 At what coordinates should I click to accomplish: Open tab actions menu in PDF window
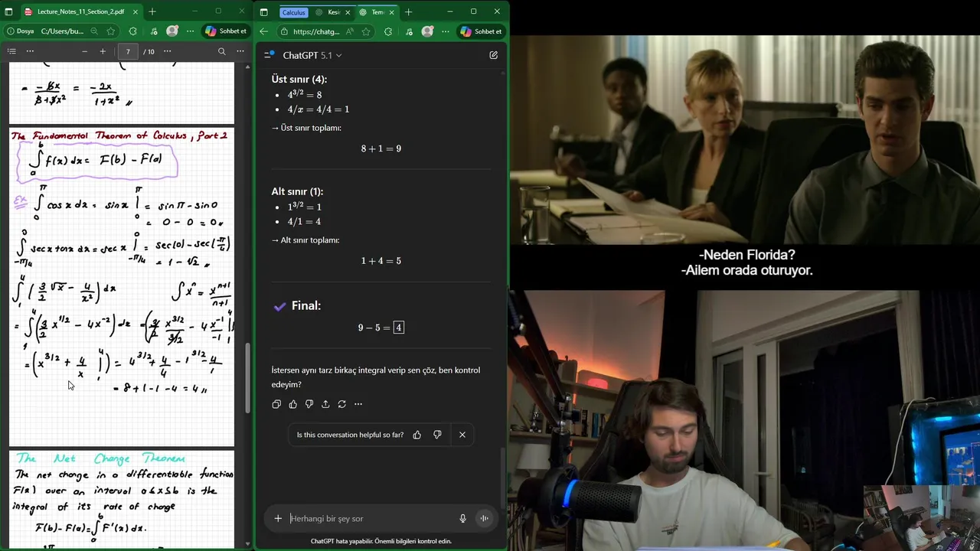pyautogui.click(x=8, y=11)
